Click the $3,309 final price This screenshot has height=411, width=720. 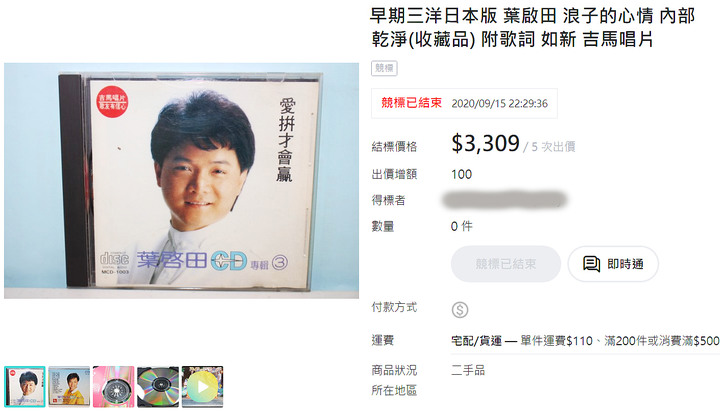(x=485, y=143)
